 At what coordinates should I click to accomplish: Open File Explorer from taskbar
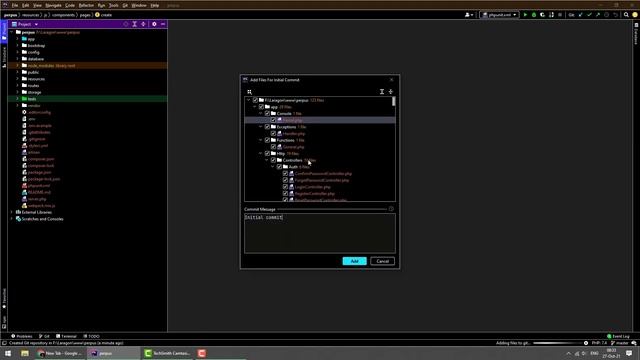25,353
